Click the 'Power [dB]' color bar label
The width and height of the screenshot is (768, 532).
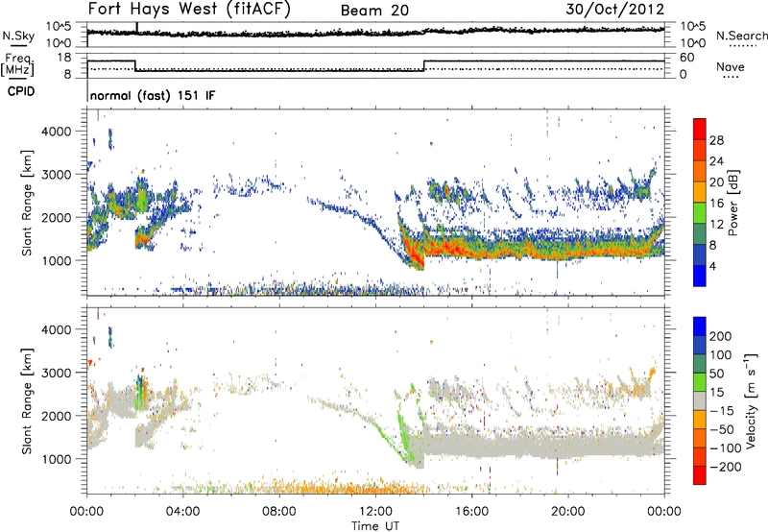732,203
